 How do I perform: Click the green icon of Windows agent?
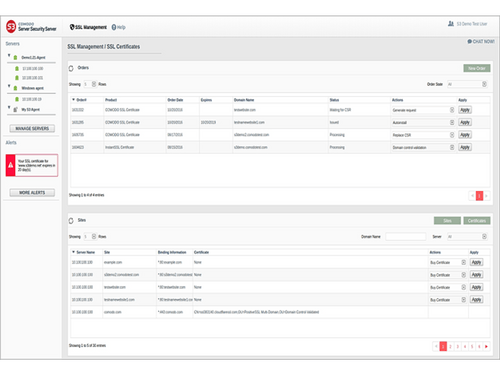click(x=15, y=88)
